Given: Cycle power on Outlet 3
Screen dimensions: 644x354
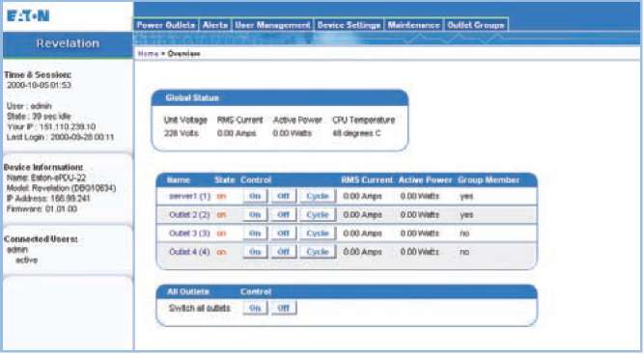Looking at the screenshot, I should [x=318, y=233].
